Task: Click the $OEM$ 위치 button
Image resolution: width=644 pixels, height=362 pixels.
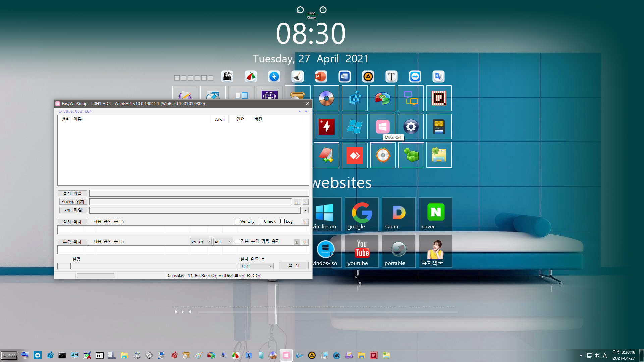Action: point(73,202)
